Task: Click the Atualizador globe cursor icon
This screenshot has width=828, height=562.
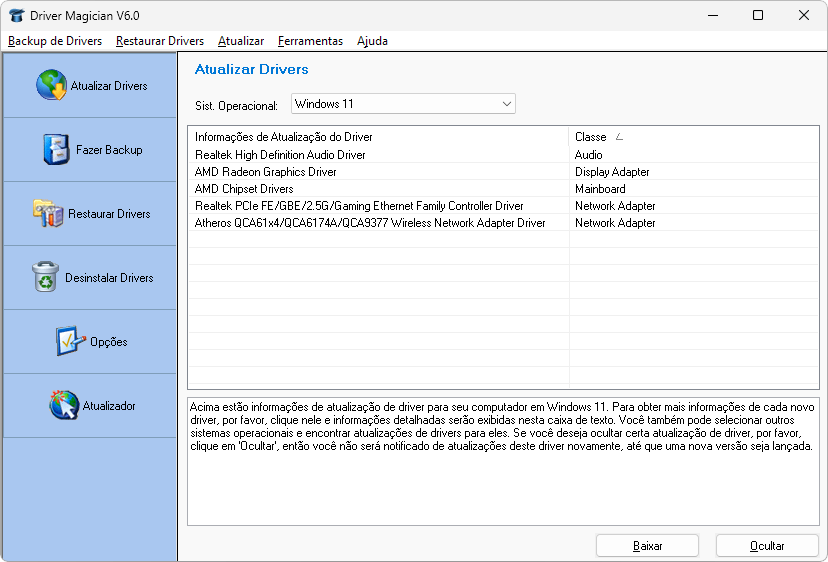Action: [x=64, y=406]
